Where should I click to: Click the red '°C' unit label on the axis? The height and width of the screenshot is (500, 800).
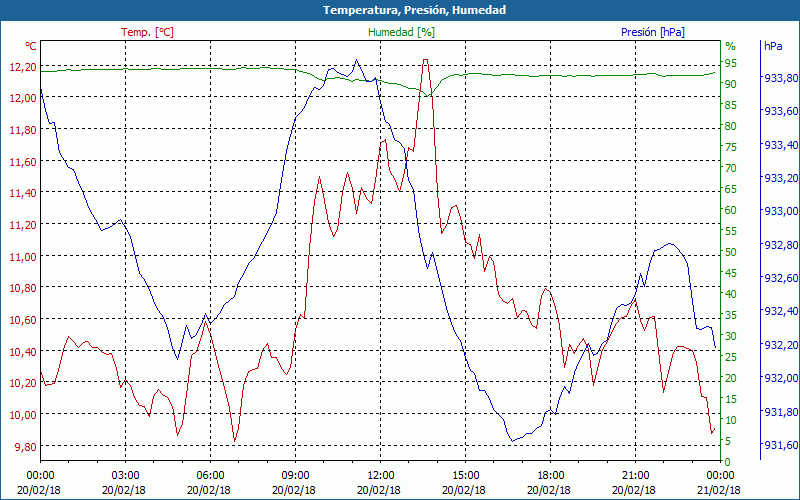pyautogui.click(x=31, y=46)
